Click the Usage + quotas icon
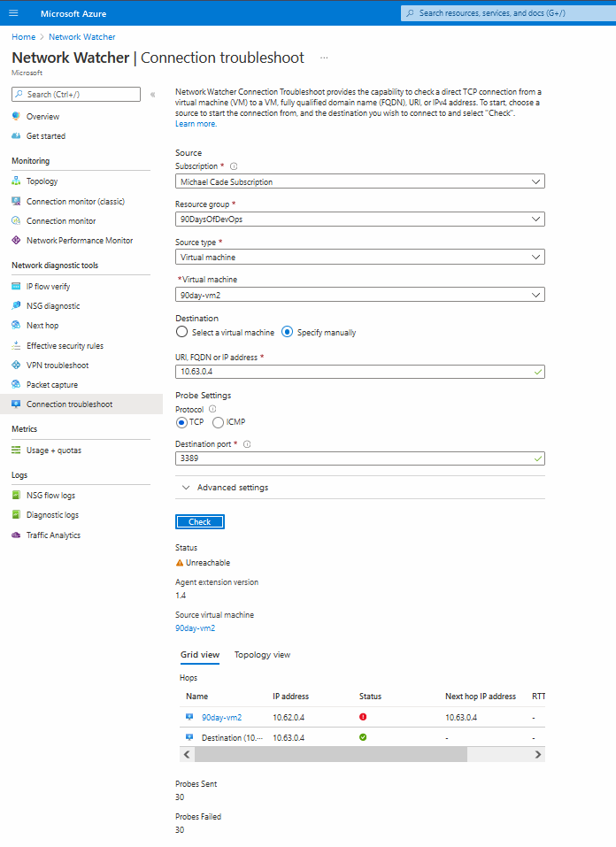Viewport: 616px width, 847px height. tap(16, 450)
